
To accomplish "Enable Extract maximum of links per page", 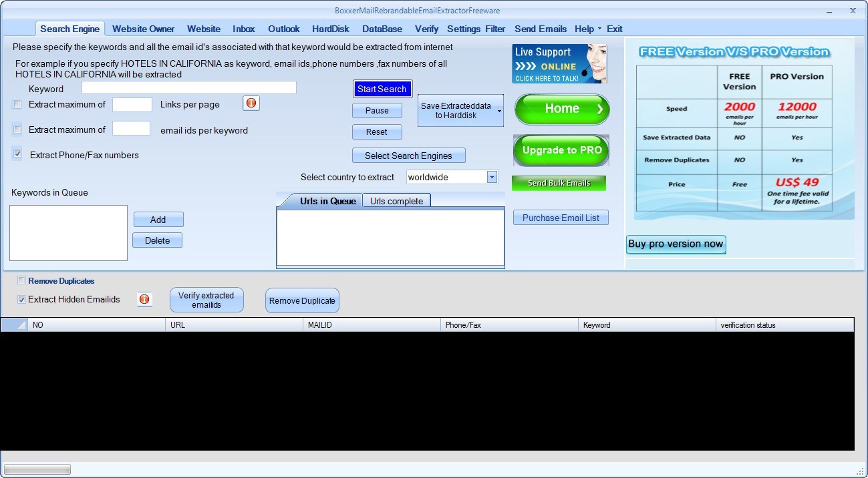I will [16, 104].
